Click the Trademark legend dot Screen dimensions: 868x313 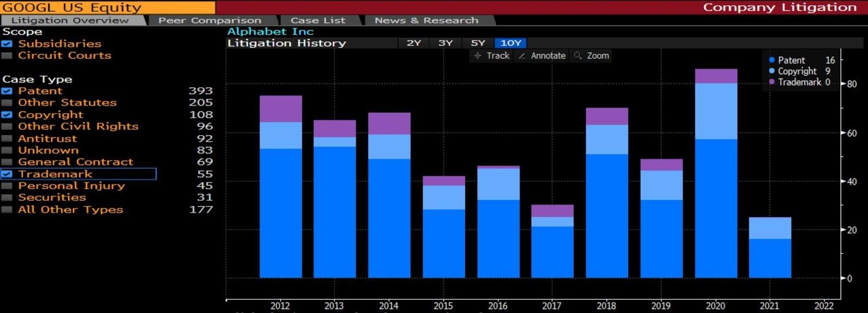(x=772, y=82)
